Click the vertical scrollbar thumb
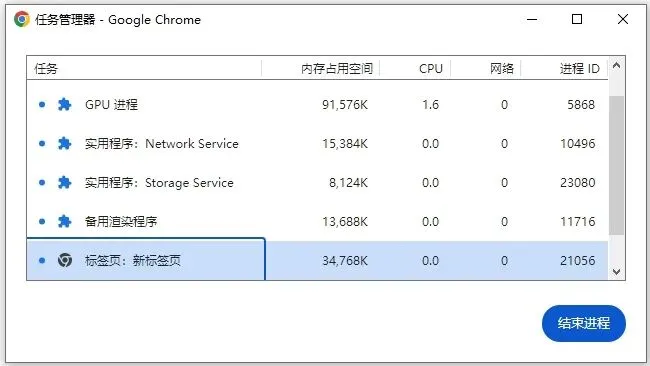 coord(616,165)
